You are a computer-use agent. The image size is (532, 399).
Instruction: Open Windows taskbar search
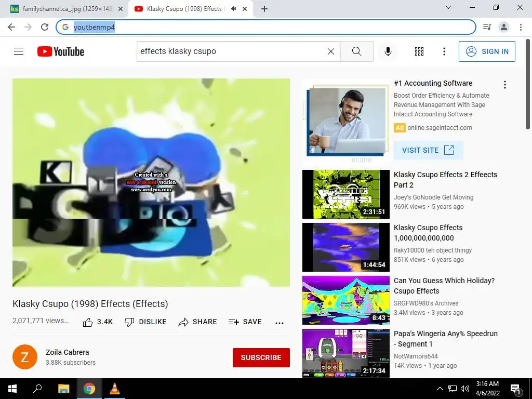coord(37,389)
